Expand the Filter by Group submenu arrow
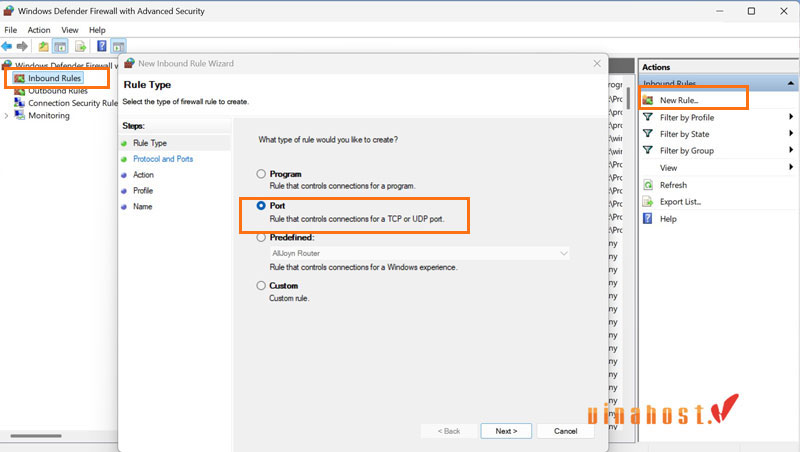The width and height of the screenshot is (800, 452). coord(790,150)
